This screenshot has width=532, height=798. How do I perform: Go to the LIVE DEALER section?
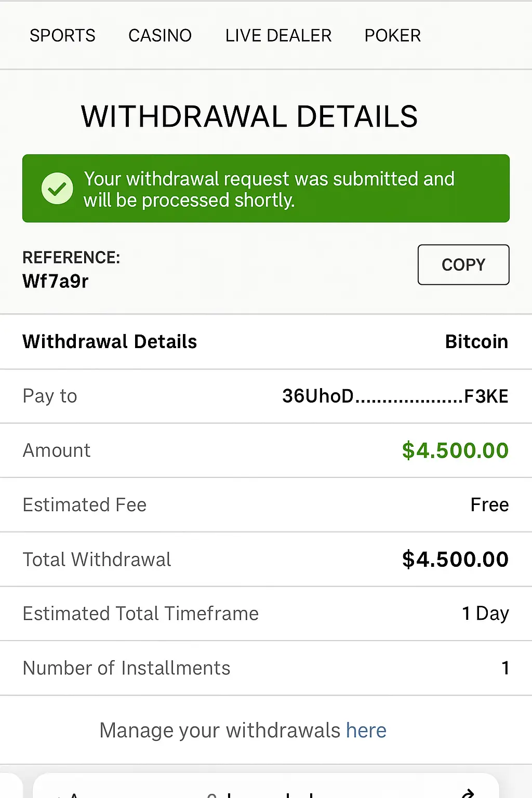278,35
